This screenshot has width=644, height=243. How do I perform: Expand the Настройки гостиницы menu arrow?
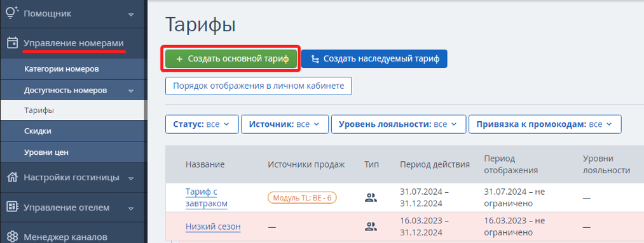click(x=131, y=179)
